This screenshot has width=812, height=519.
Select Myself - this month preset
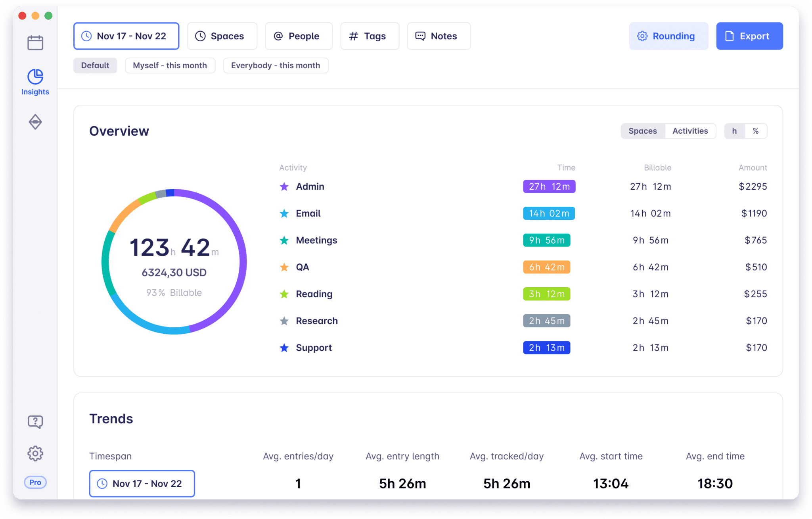[169, 65]
